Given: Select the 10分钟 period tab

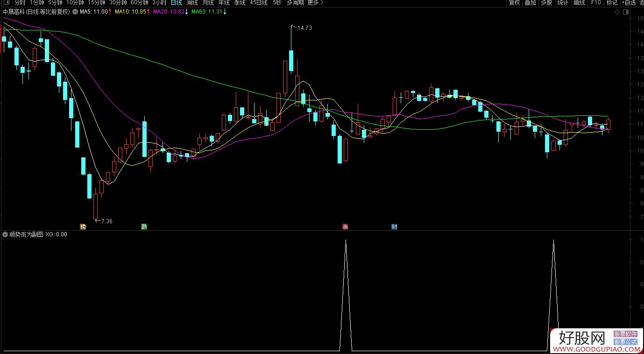Looking at the screenshot, I should 75,3.
